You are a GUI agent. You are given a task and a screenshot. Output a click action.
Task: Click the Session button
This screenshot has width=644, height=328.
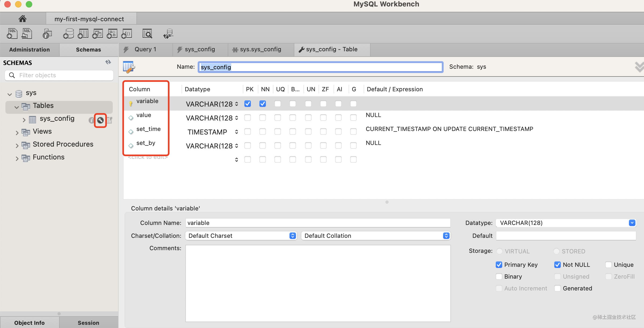pyautogui.click(x=88, y=323)
